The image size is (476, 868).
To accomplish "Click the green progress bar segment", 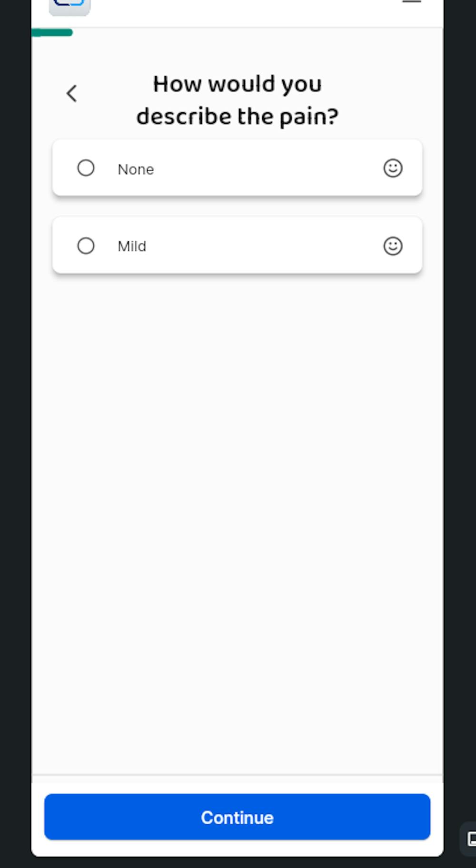I will [x=52, y=32].
